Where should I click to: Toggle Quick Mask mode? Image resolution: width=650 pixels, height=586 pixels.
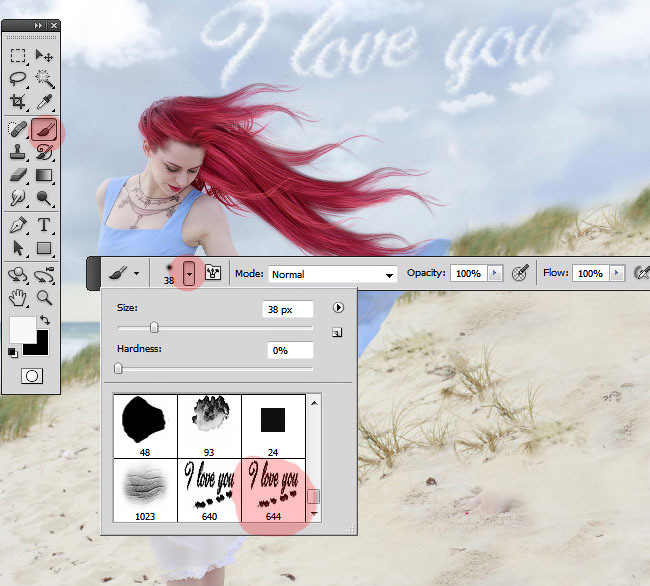[32, 376]
